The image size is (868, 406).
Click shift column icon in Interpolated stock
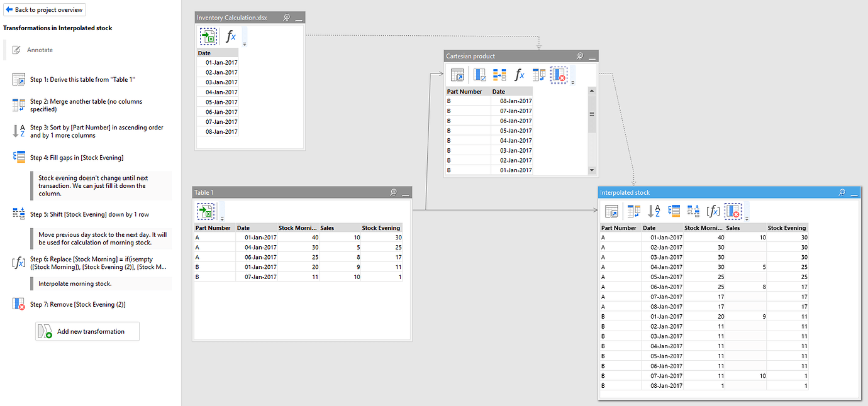[693, 211]
